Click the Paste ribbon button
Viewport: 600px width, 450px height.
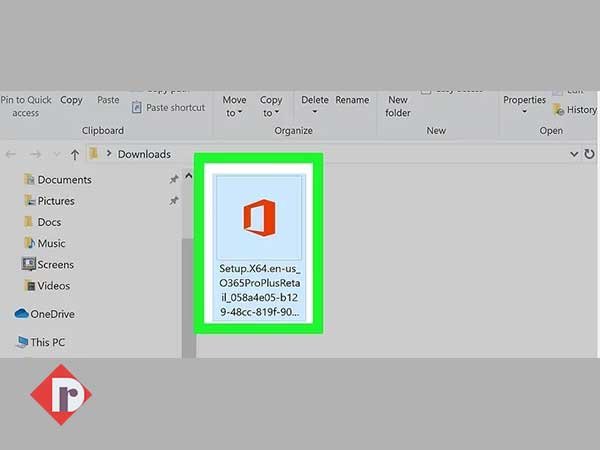(108, 100)
